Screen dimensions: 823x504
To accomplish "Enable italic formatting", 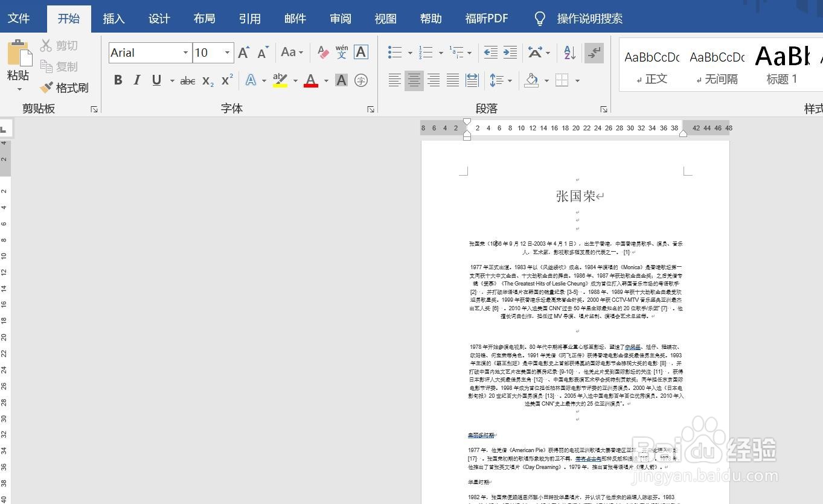I will (x=136, y=80).
